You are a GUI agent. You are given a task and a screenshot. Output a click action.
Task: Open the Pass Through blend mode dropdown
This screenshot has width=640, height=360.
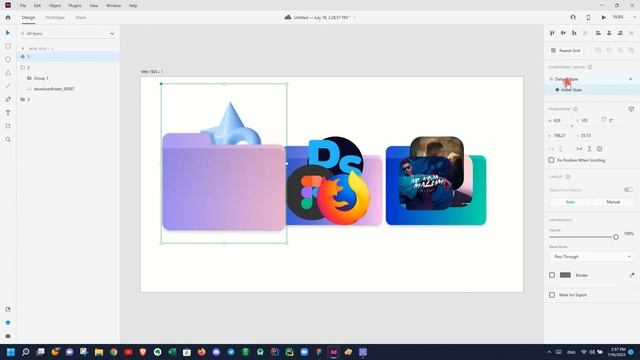point(591,257)
